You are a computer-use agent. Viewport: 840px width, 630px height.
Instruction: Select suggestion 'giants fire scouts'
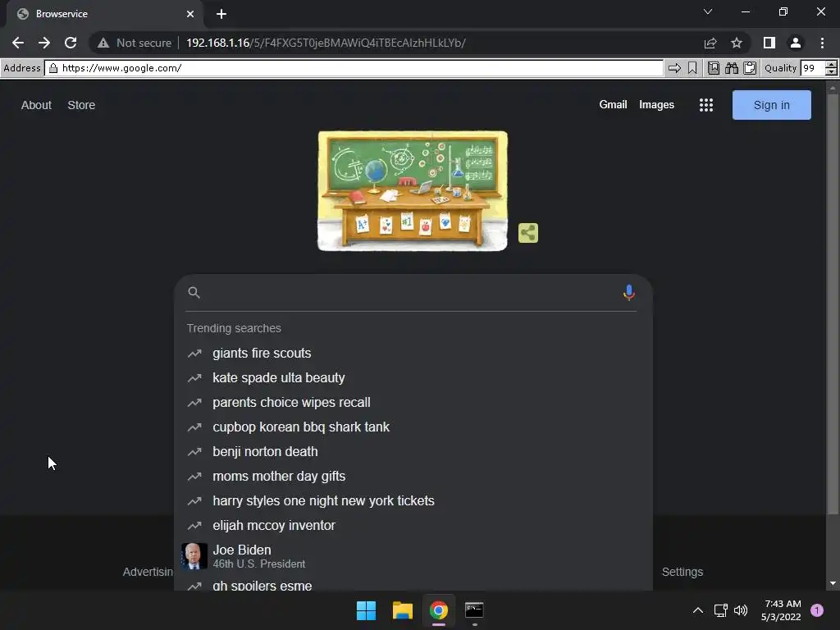tap(413, 353)
